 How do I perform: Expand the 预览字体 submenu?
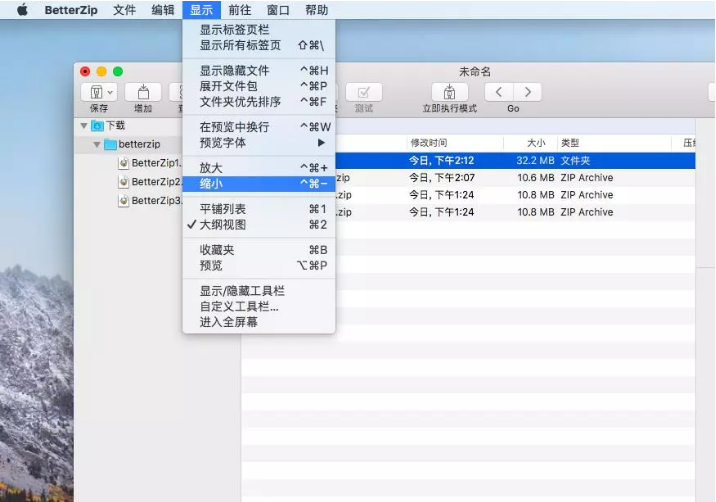point(258,143)
